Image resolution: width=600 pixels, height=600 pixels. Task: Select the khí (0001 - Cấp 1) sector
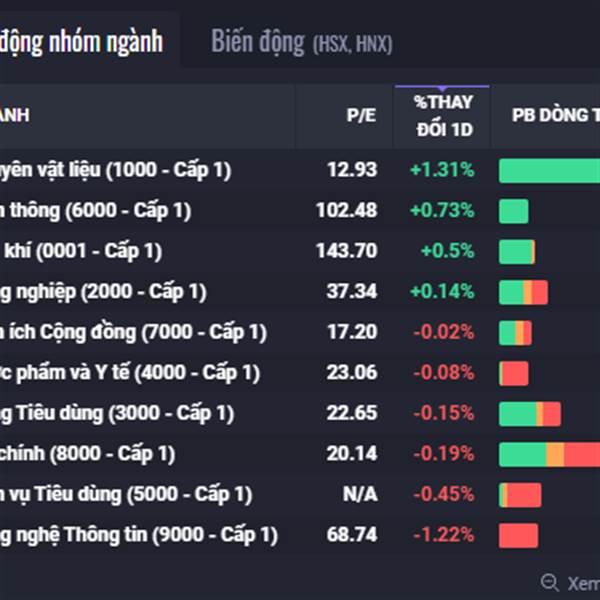tap(81, 251)
